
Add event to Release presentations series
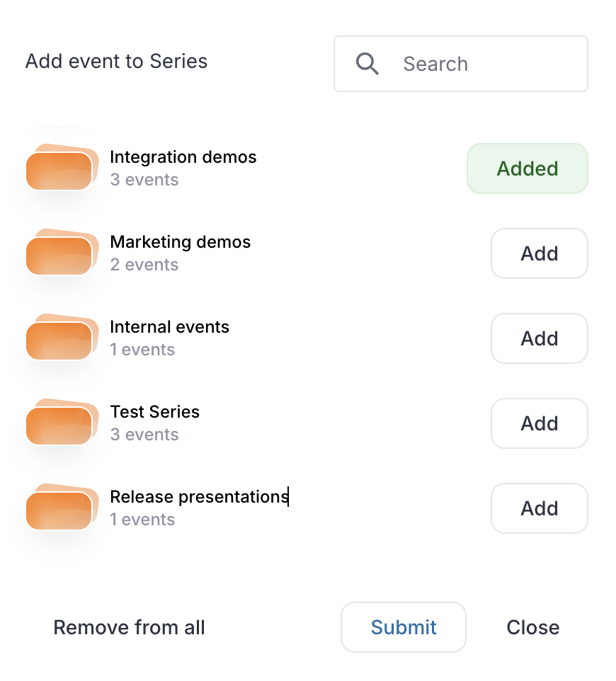point(540,508)
